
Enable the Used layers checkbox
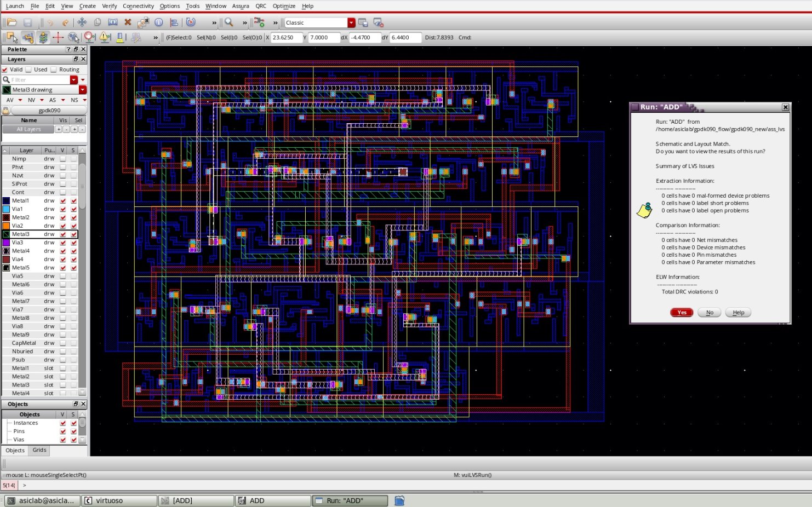pos(28,70)
